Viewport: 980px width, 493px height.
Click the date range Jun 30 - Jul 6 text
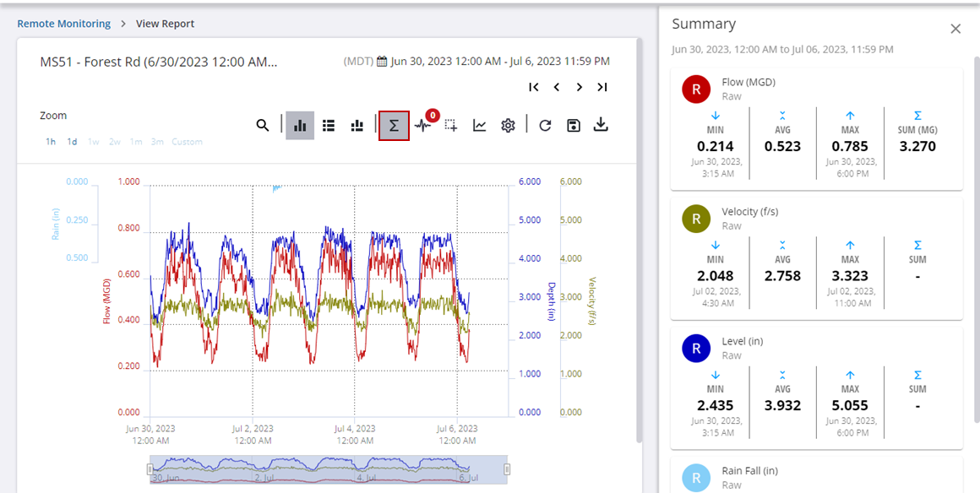[501, 62]
